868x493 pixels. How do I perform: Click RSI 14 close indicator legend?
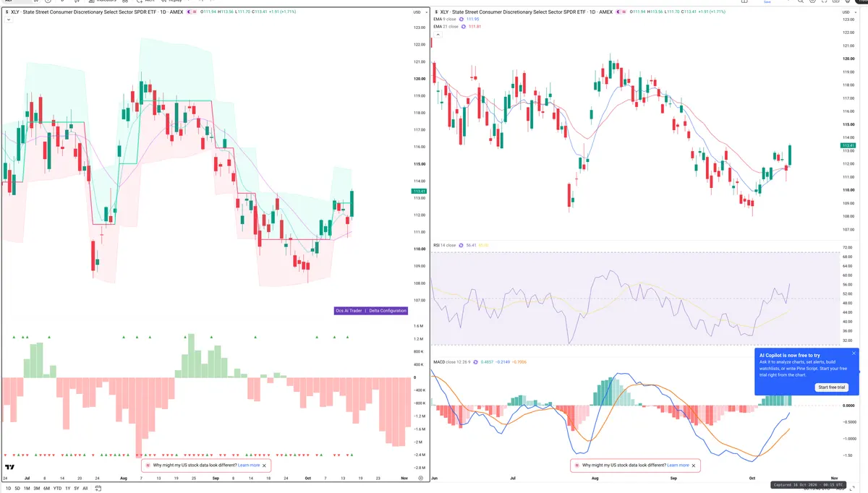(445, 245)
